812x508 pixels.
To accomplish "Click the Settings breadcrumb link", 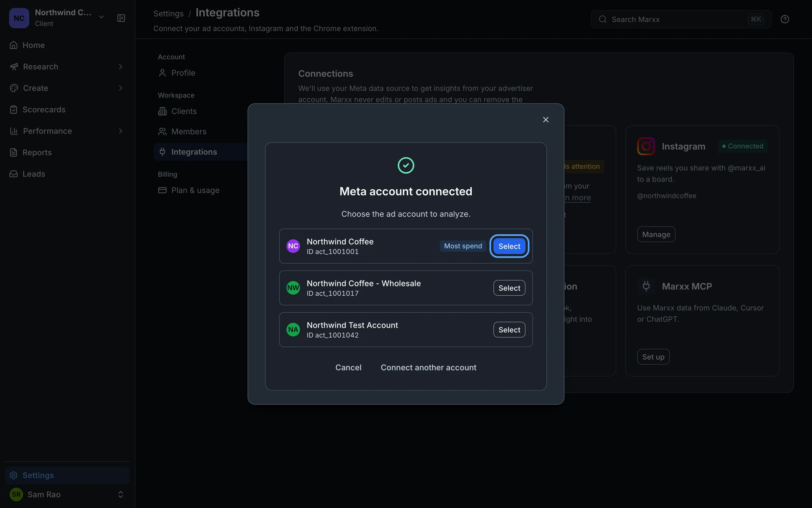I will tap(168, 14).
